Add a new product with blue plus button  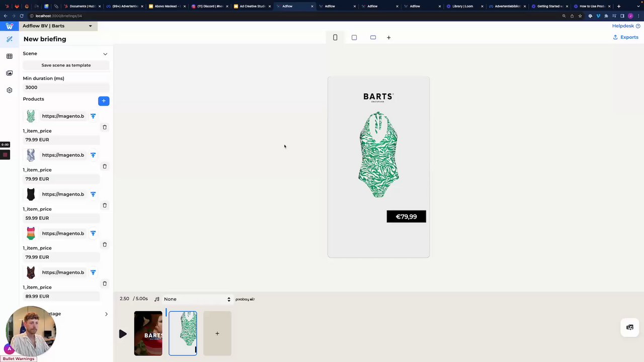click(104, 101)
